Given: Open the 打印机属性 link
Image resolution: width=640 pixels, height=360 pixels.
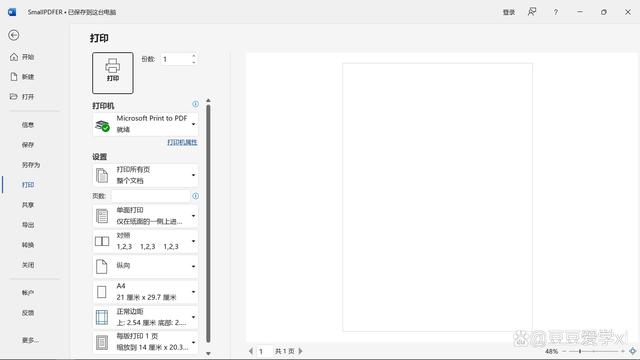Looking at the screenshot, I should tap(182, 142).
